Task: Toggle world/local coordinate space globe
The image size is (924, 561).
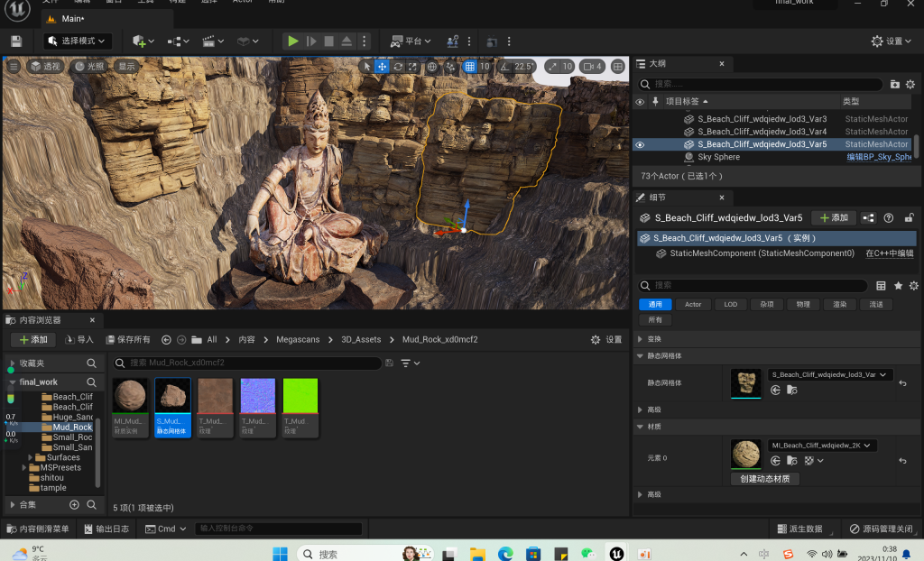Action: (432, 67)
